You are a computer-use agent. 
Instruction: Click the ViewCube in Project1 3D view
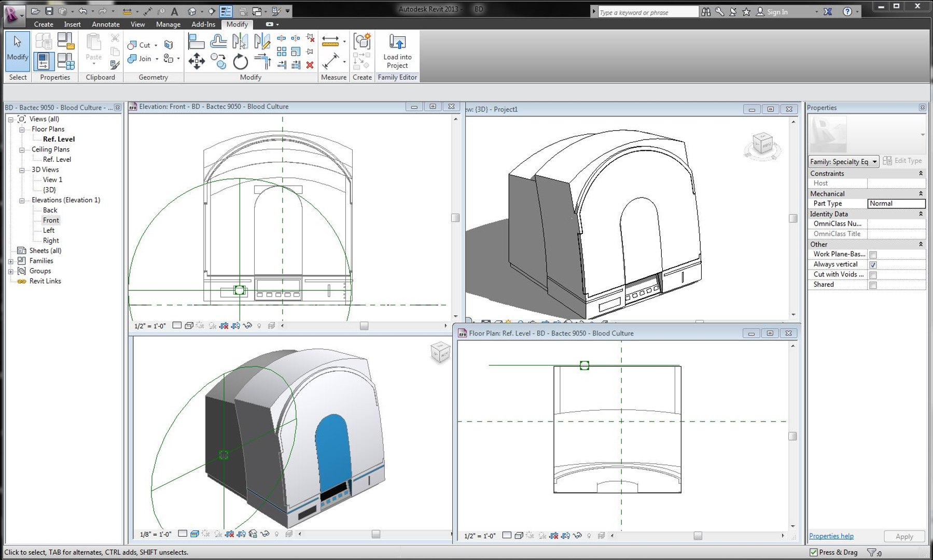tap(762, 145)
